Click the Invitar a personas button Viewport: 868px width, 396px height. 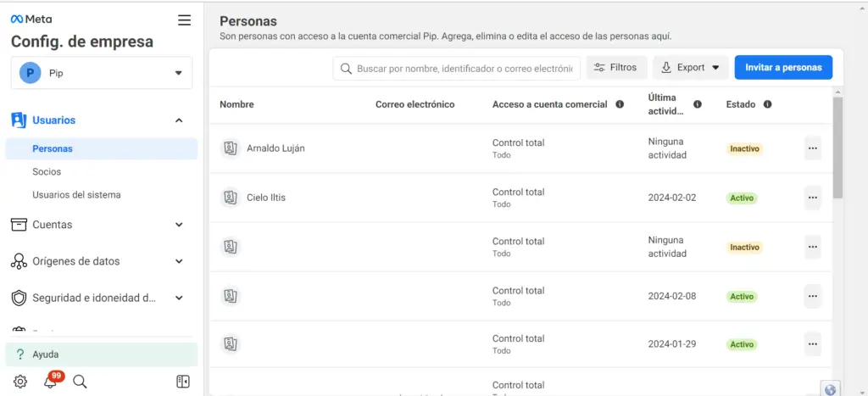tap(783, 68)
